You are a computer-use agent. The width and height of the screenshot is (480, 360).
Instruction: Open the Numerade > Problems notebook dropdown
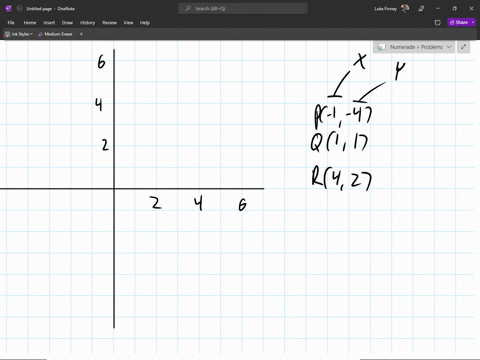pos(414,47)
